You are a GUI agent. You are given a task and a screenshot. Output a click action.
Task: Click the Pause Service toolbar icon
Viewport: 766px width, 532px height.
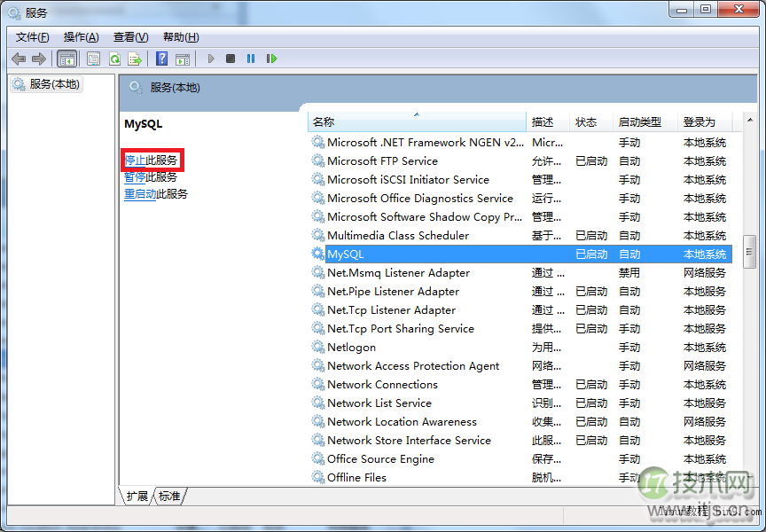(251, 59)
